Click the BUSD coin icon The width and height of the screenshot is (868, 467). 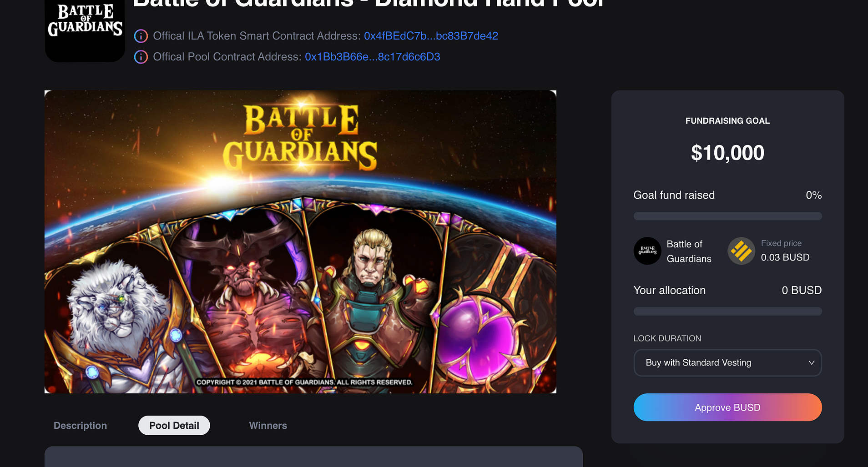coord(742,251)
